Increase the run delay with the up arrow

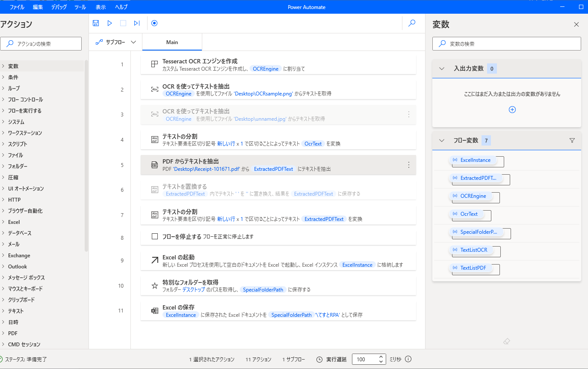381,357
